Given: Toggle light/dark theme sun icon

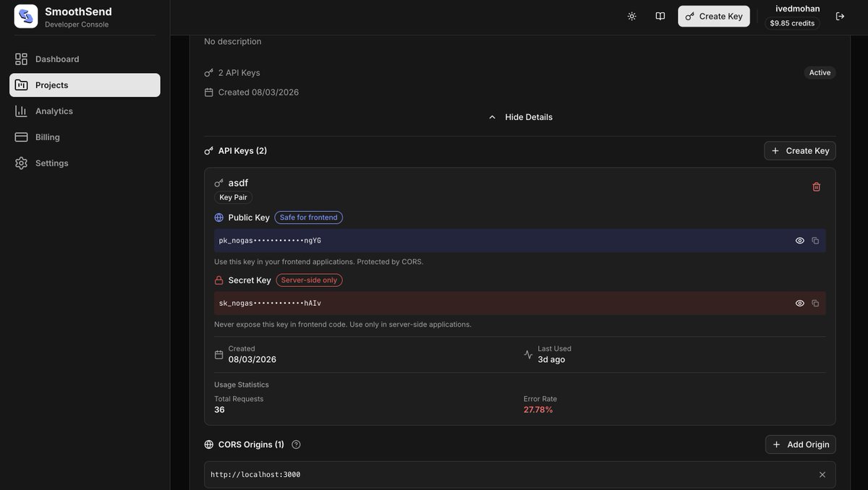Looking at the screenshot, I should click(632, 16).
